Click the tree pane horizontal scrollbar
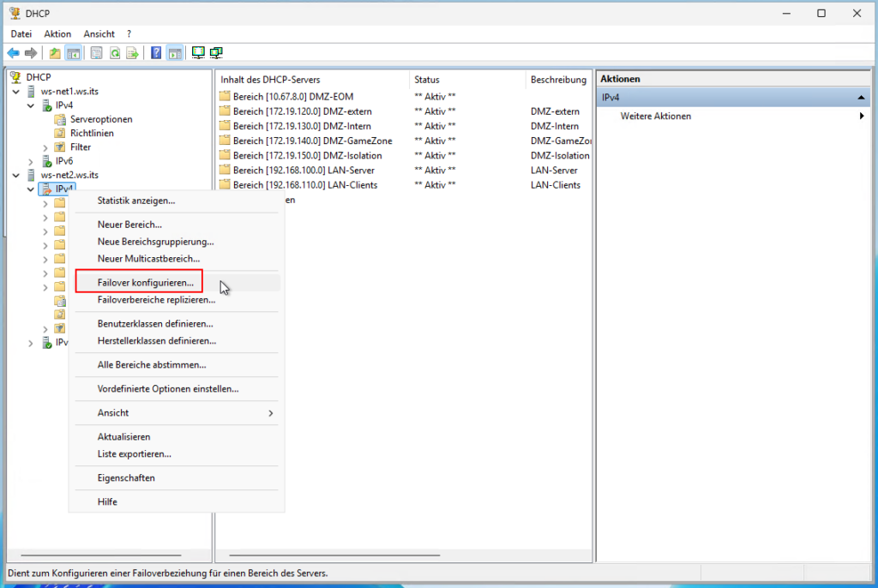The height and width of the screenshot is (588, 878). (x=101, y=555)
